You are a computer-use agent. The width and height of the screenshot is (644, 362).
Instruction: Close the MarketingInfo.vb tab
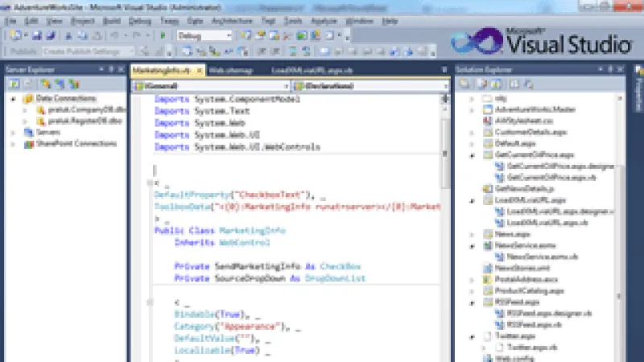tap(199, 70)
